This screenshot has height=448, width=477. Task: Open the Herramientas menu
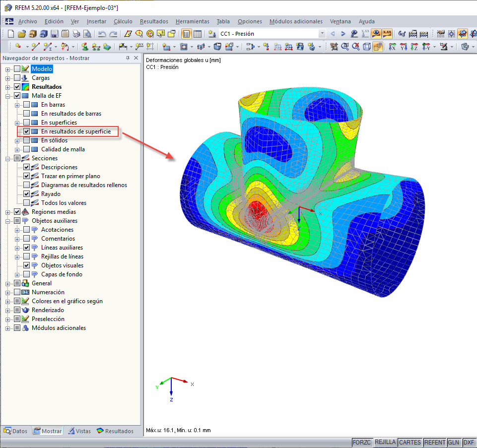pos(192,21)
